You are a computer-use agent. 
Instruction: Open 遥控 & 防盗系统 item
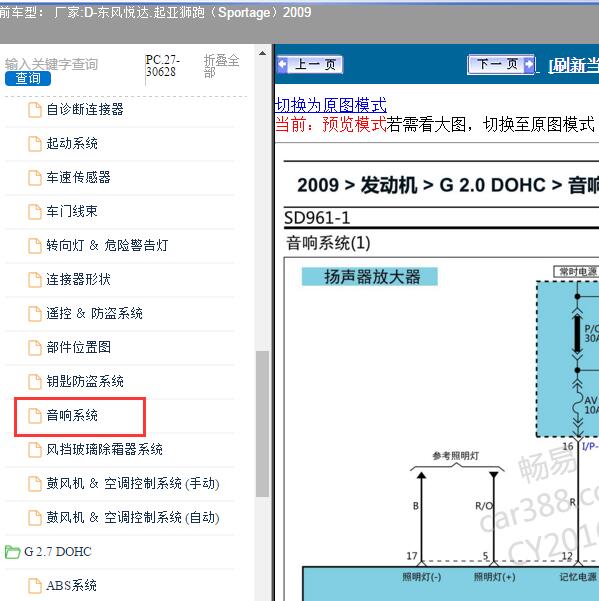pyautogui.click(x=95, y=314)
